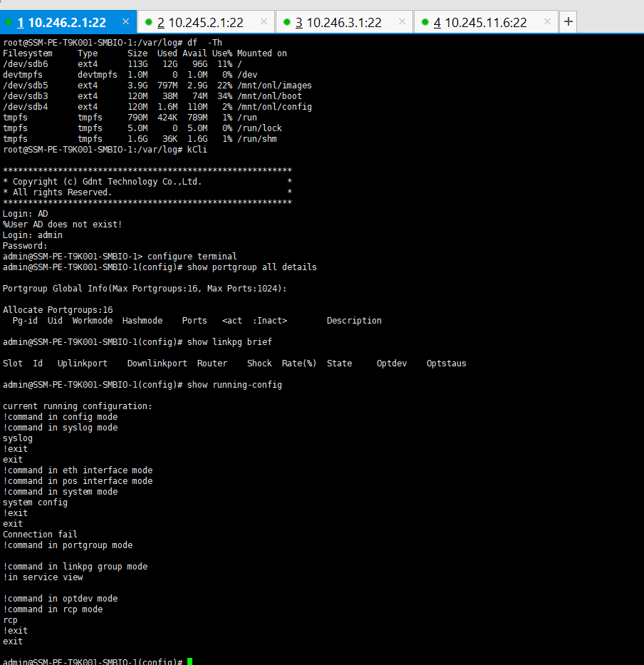This screenshot has width=644, height=665.
Task: Click the 'show portgroup all details' command
Action: 251,267
